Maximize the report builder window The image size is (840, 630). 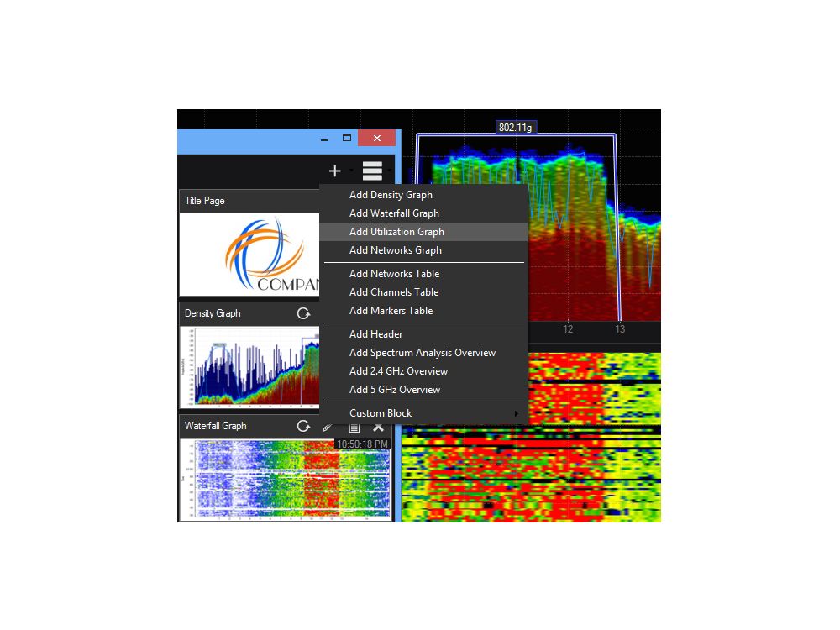click(x=347, y=139)
